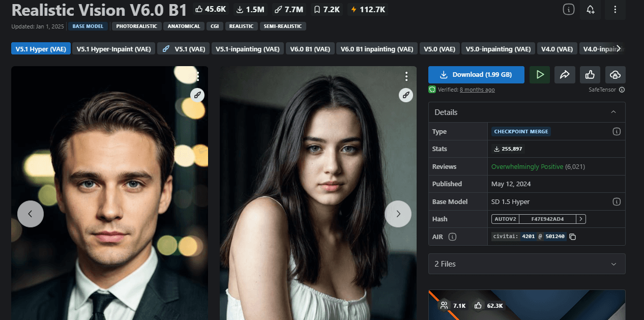Click the save-to-vault cloud icon
Viewport: 644px width, 320px height.
(x=615, y=74)
